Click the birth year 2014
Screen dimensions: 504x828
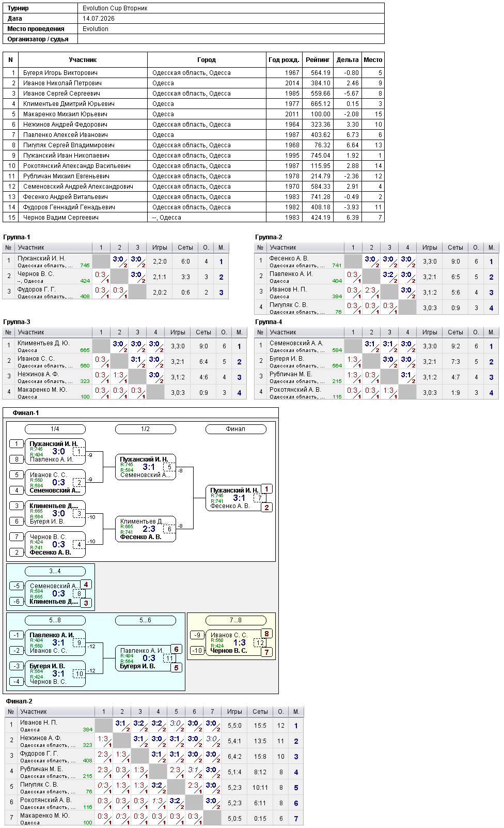(292, 83)
